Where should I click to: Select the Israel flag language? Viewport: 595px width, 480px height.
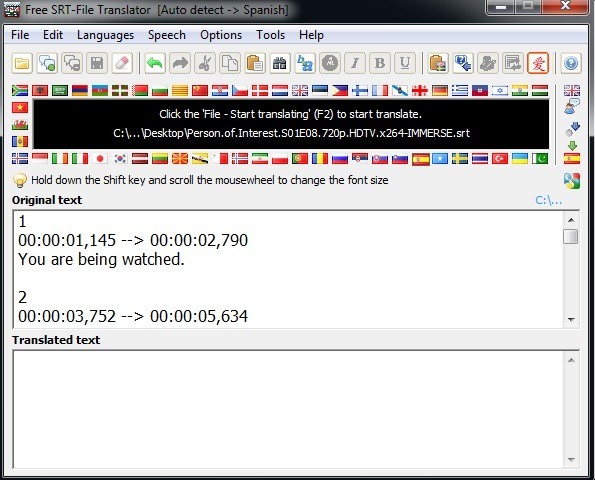tap(500, 90)
